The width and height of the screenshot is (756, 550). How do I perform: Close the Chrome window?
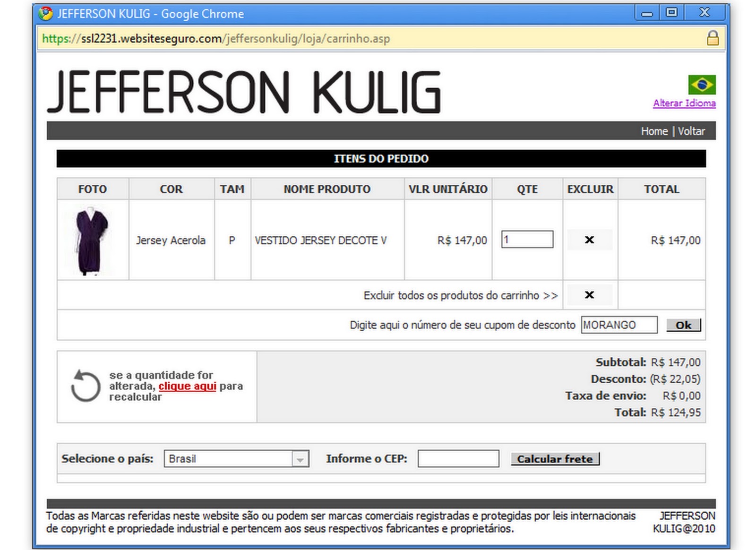pyautogui.click(x=704, y=13)
